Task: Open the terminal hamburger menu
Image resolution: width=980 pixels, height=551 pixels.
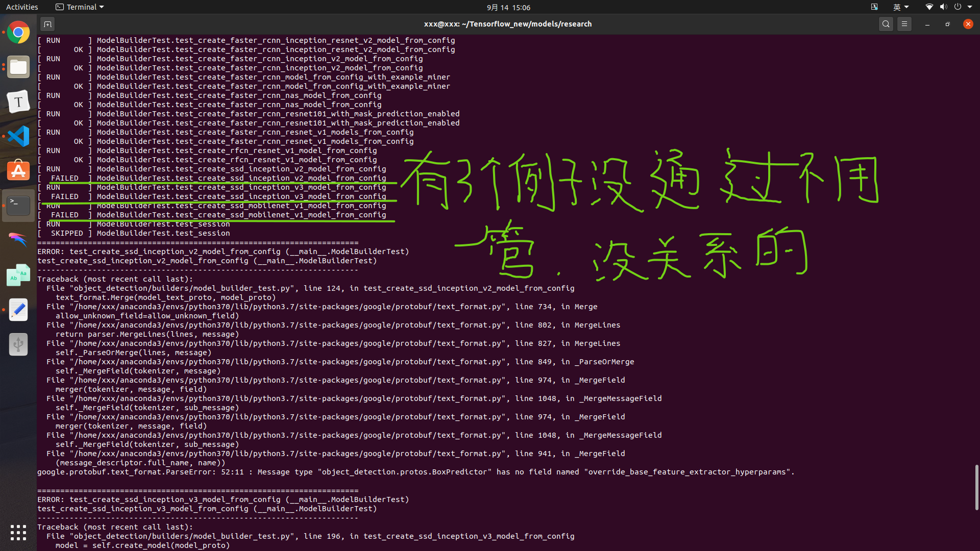Action: click(x=904, y=24)
